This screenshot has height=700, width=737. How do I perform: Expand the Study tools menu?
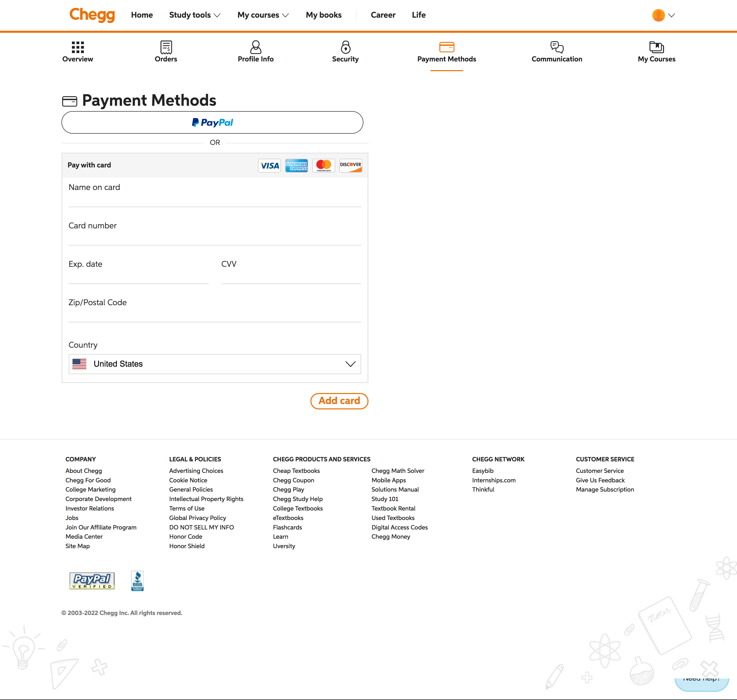(x=195, y=15)
